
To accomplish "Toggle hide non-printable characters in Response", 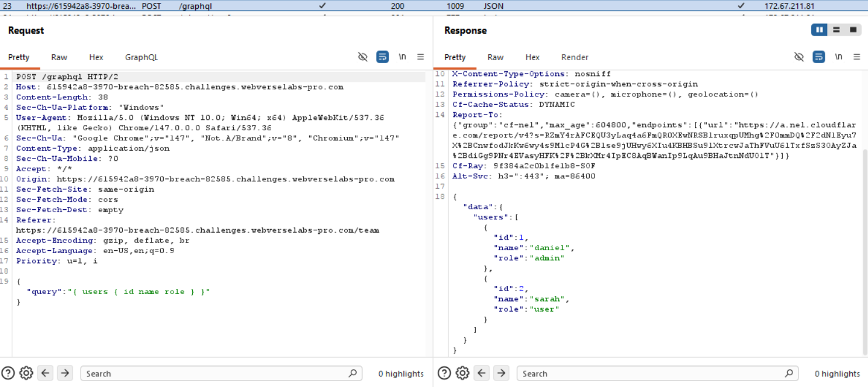I will pos(799,57).
